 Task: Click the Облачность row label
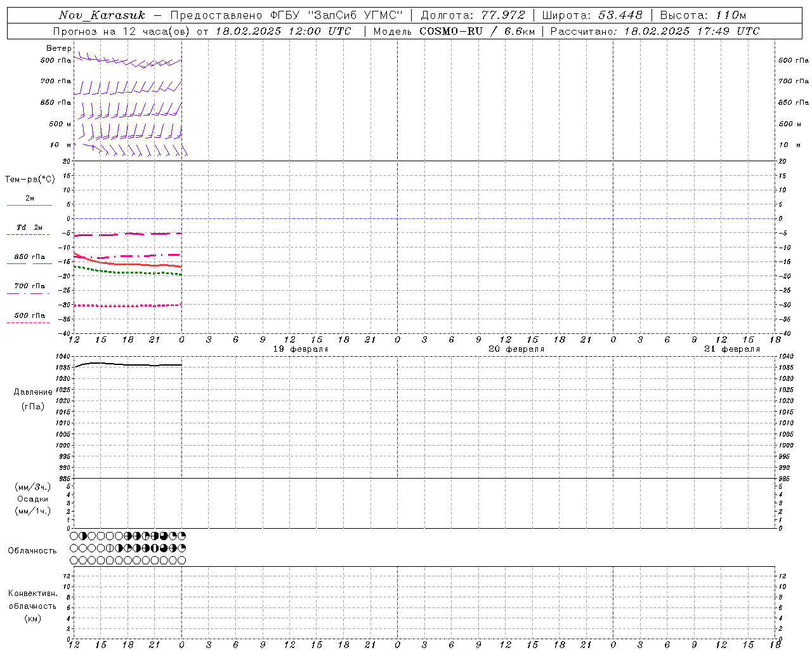pos(32,551)
